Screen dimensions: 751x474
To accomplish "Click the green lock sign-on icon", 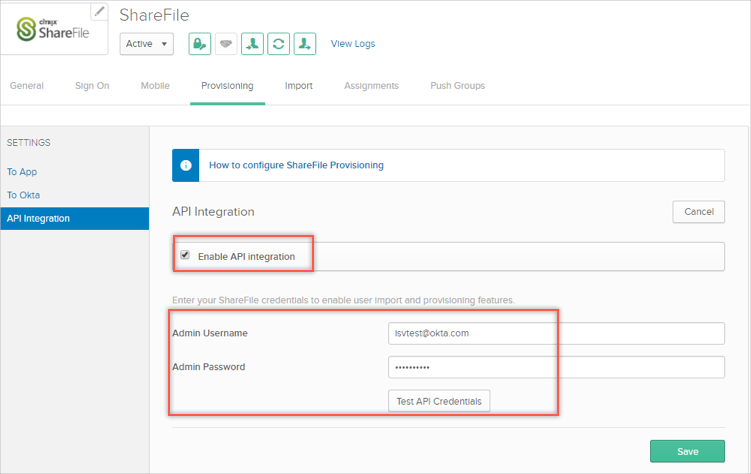I will 199,44.
